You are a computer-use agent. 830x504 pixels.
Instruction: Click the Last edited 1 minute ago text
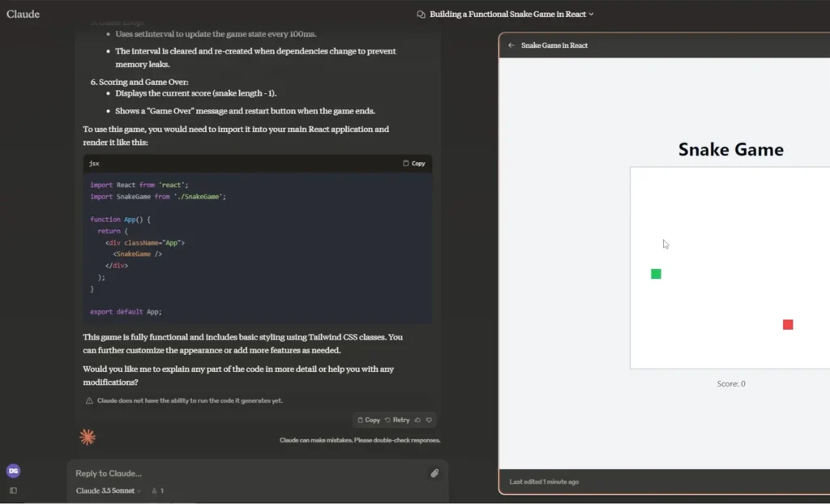(544, 482)
